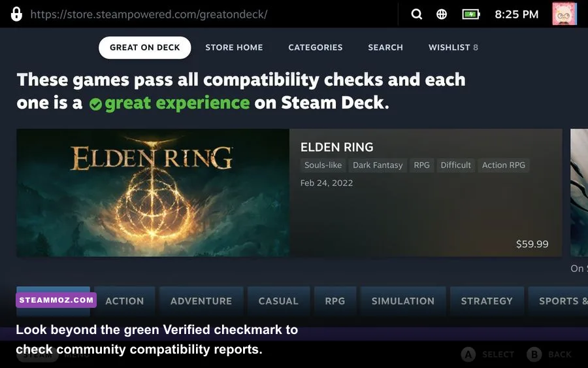Open the Elden Ring banner artwork
The height and width of the screenshot is (368, 588).
153,193
